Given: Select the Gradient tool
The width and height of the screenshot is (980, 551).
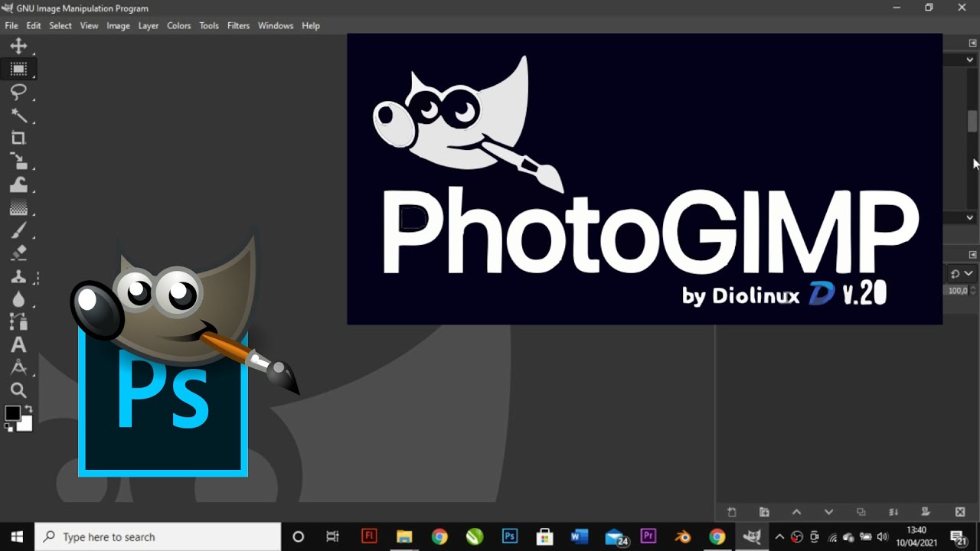Looking at the screenshot, I should [18, 207].
